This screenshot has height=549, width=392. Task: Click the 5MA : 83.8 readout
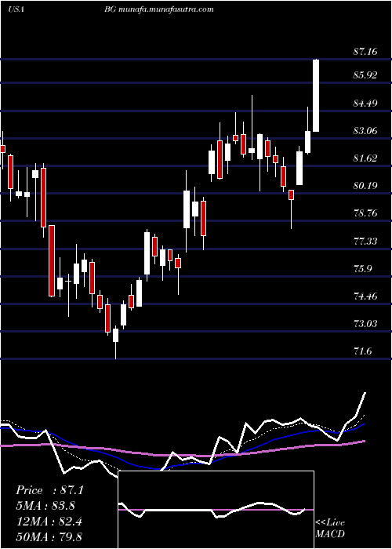[x=45, y=506]
